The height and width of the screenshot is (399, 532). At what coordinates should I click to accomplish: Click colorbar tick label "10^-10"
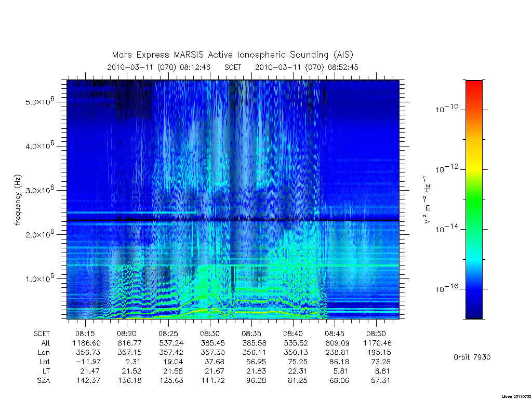point(447,109)
